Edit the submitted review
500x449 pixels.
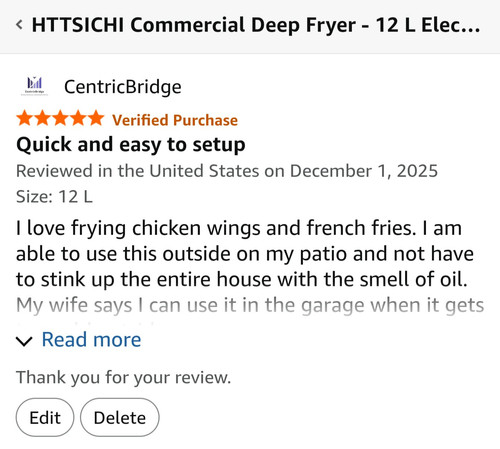tap(45, 417)
